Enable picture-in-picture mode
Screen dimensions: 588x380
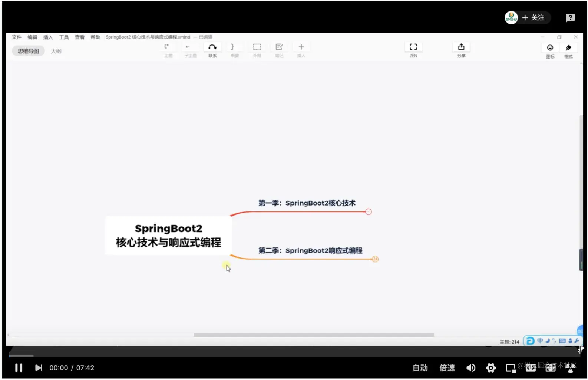pos(511,368)
